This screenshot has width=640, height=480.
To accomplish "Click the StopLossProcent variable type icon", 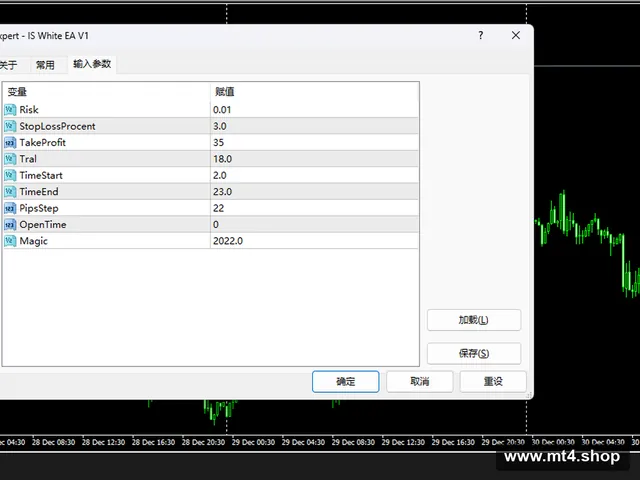I will pos(10,126).
